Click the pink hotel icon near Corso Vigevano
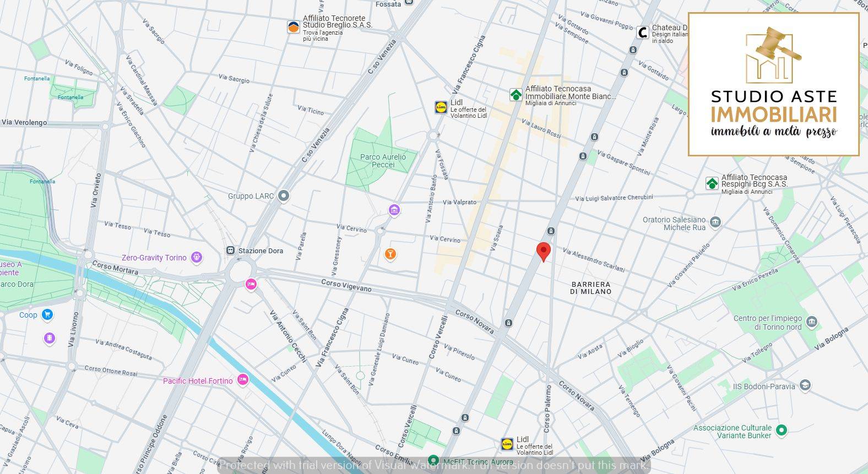This screenshot has height=474, width=868. (251, 285)
